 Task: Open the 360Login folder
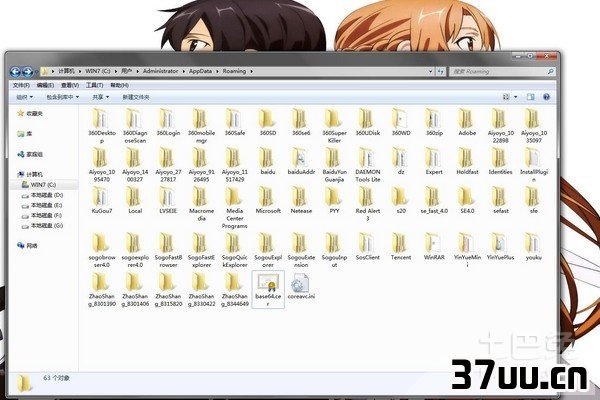pos(168,122)
